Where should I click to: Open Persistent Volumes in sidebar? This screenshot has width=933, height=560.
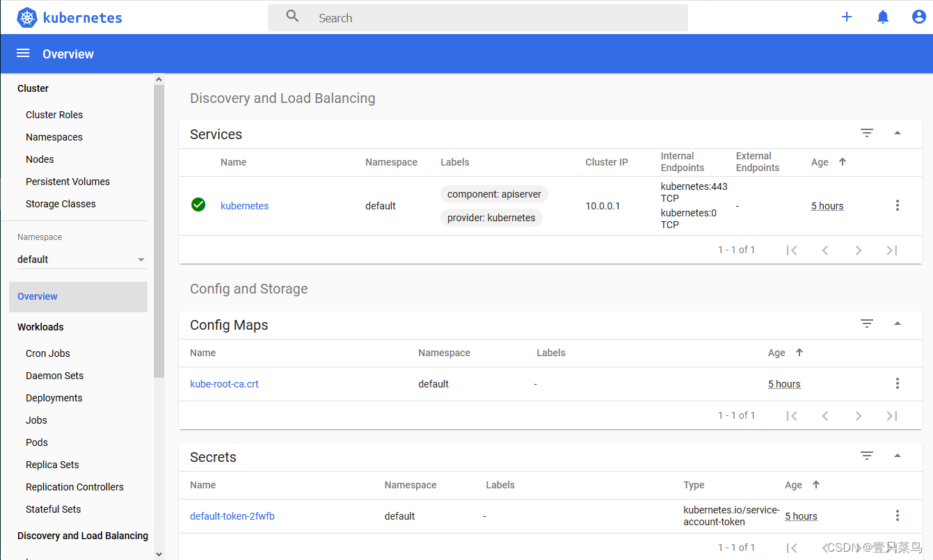(67, 182)
